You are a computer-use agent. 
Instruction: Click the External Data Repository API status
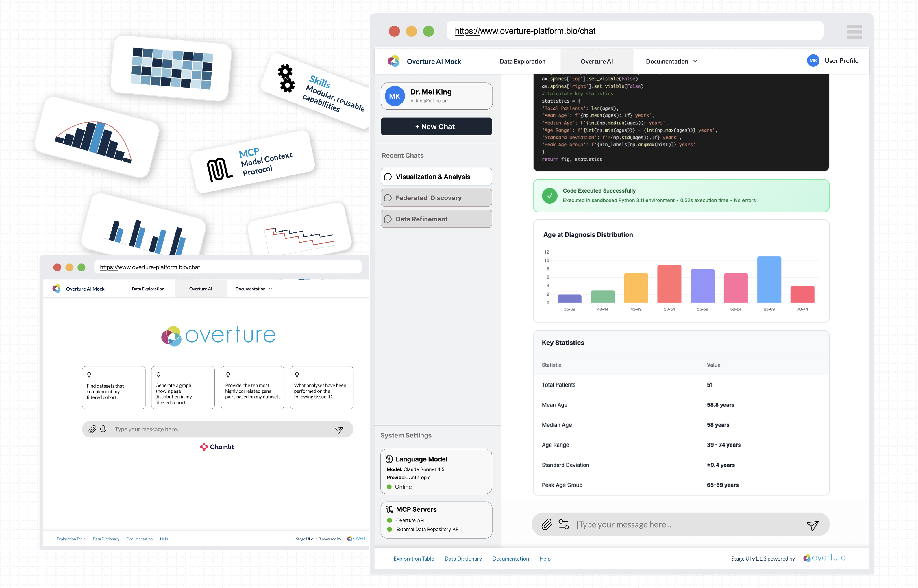(x=423, y=529)
